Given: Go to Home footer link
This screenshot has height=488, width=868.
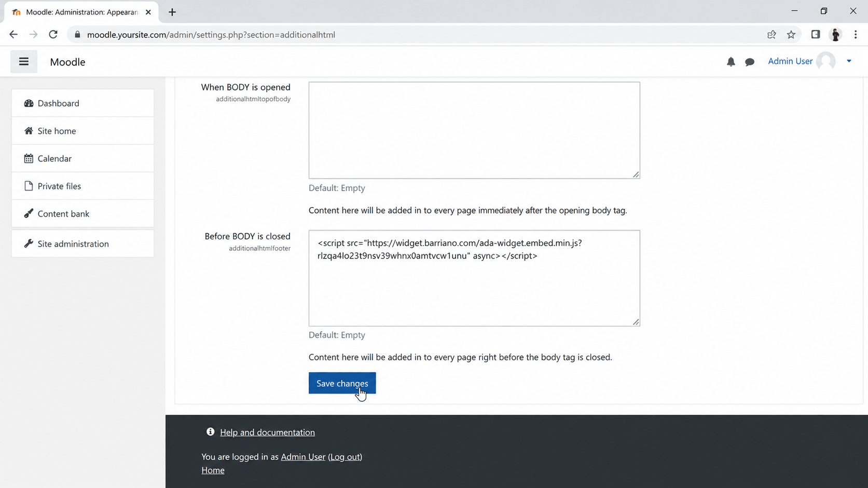Looking at the screenshot, I should [213, 470].
